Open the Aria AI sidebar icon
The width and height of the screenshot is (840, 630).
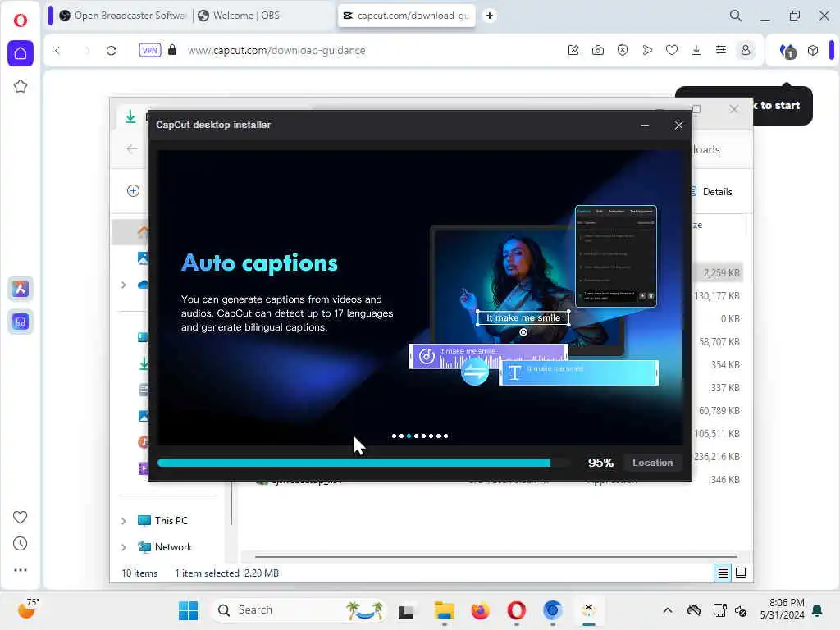(x=21, y=289)
